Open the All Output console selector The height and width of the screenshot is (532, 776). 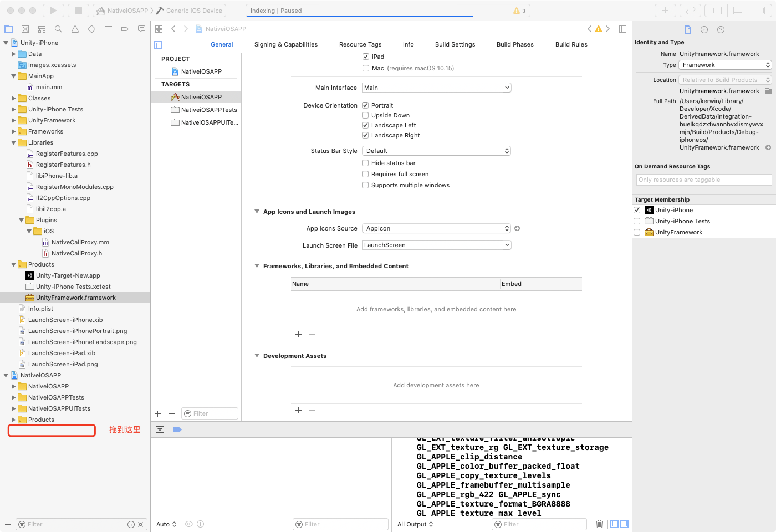click(x=415, y=524)
